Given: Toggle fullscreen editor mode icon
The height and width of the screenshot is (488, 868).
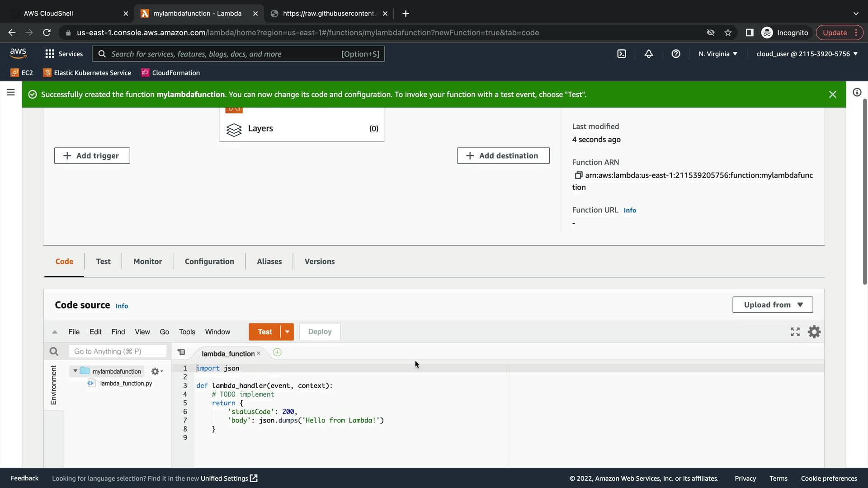Looking at the screenshot, I should pyautogui.click(x=795, y=332).
